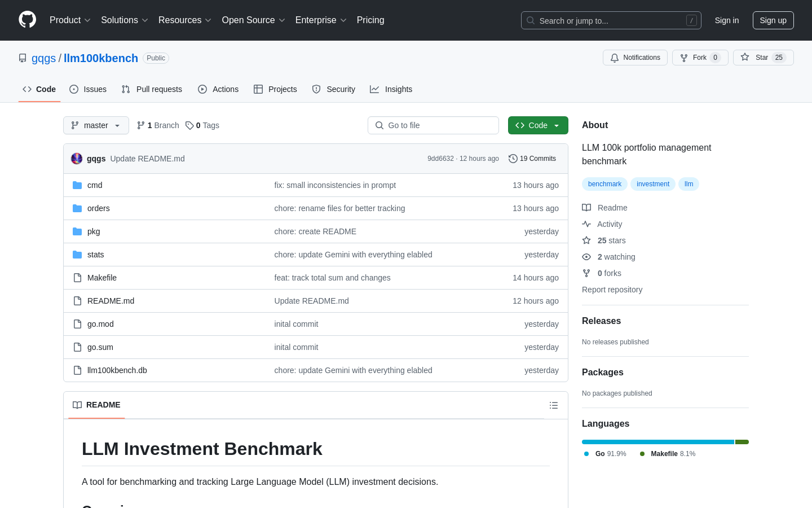Click the README tab in file viewer

point(96,405)
